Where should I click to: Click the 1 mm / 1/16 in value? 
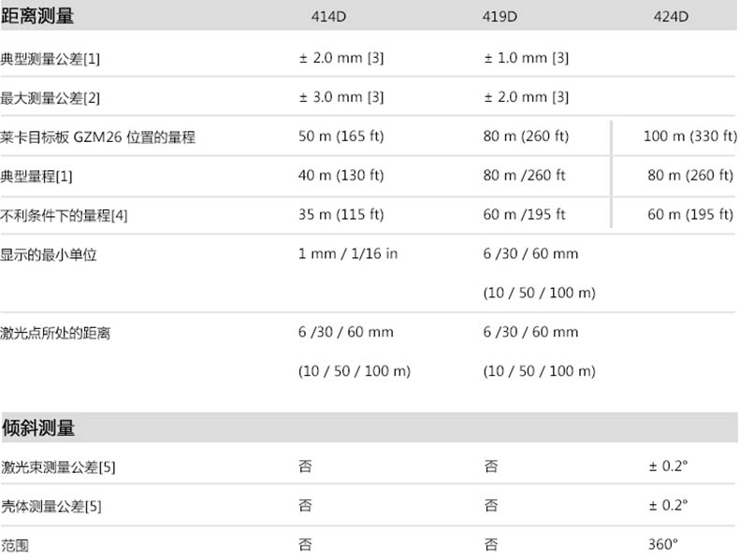coord(348,253)
